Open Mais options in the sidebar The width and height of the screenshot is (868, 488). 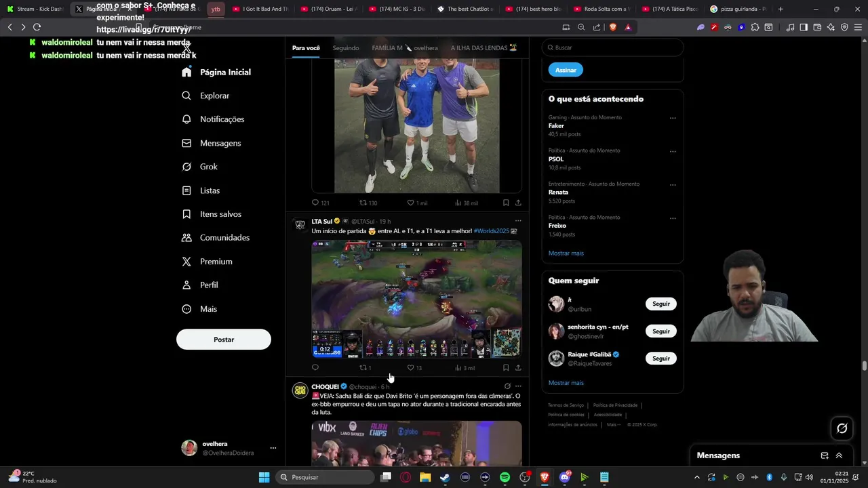[199, 309]
